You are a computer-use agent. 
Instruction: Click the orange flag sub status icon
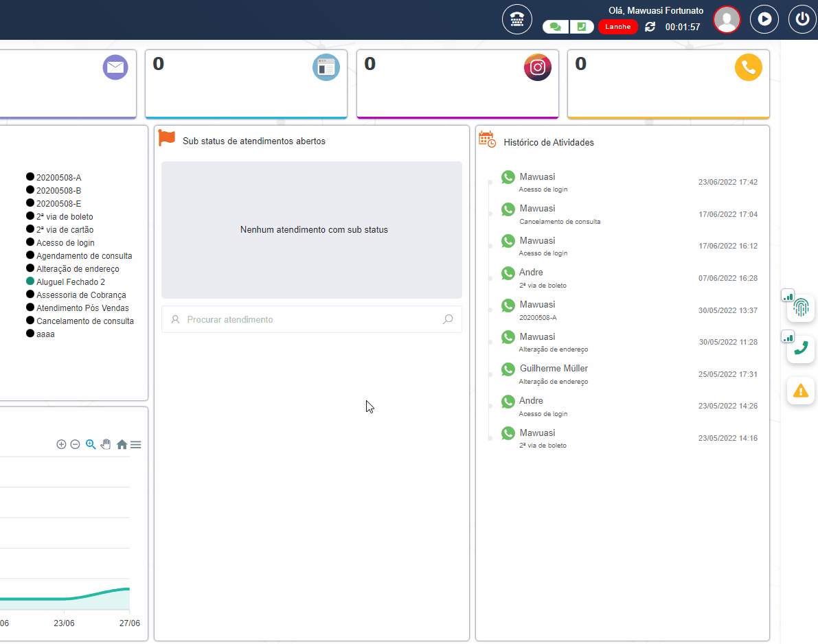pyautogui.click(x=167, y=138)
